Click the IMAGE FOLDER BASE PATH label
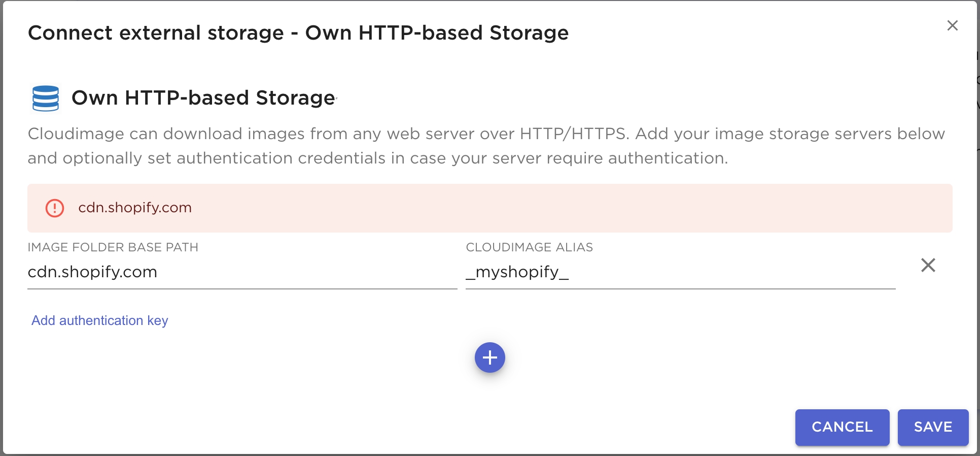The height and width of the screenshot is (456, 980). coord(113,247)
